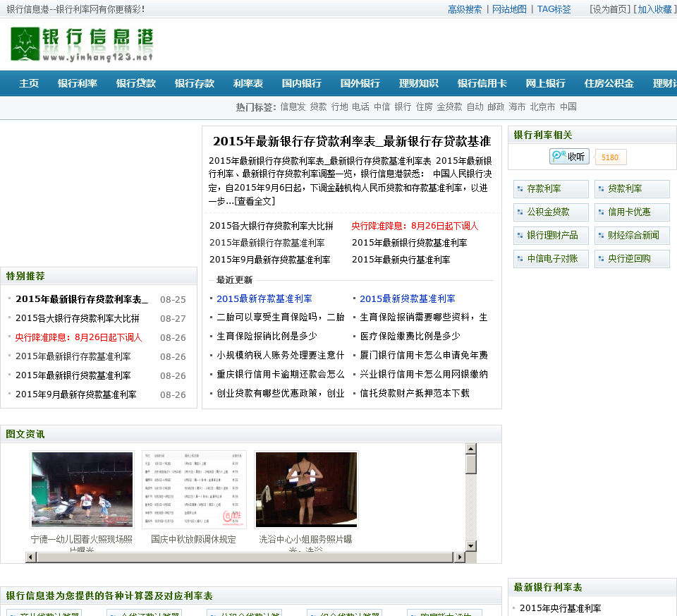
Task: Open 财经综合新闻 sidebar button
Action: tap(632, 236)
